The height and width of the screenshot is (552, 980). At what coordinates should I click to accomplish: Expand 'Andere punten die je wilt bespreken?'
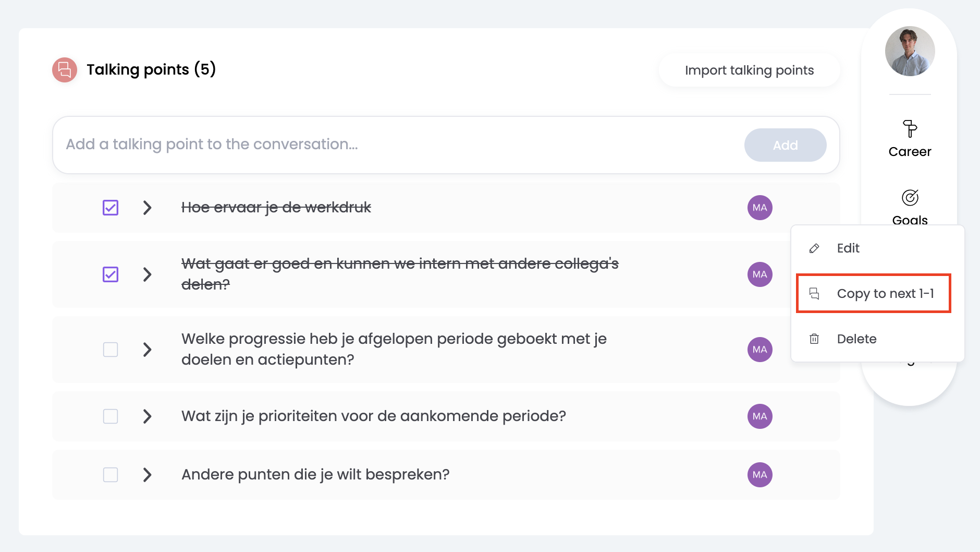pos(148,475)
